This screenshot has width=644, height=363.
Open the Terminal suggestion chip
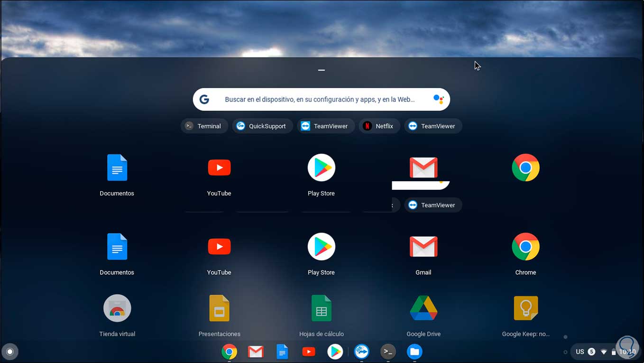204,126
